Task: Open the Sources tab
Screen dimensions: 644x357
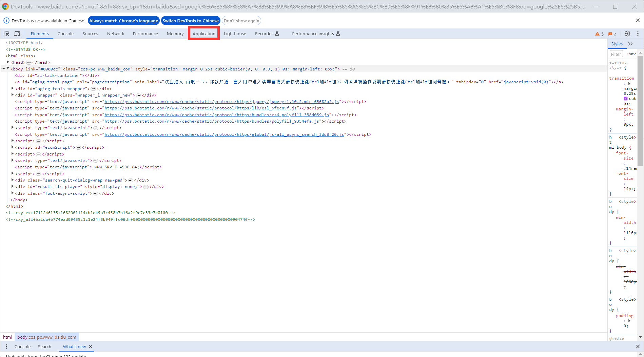Action: pos(90,34)
